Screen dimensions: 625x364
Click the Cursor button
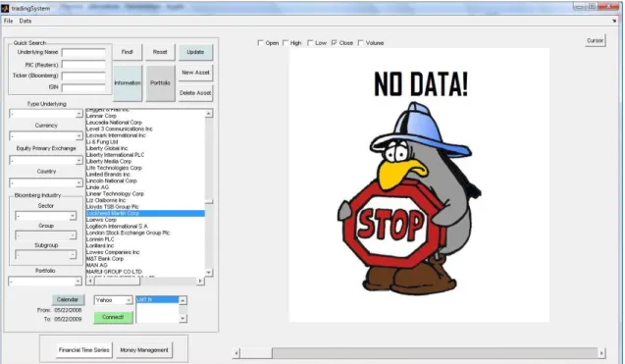pyautogui.click(x=596, y=40)
